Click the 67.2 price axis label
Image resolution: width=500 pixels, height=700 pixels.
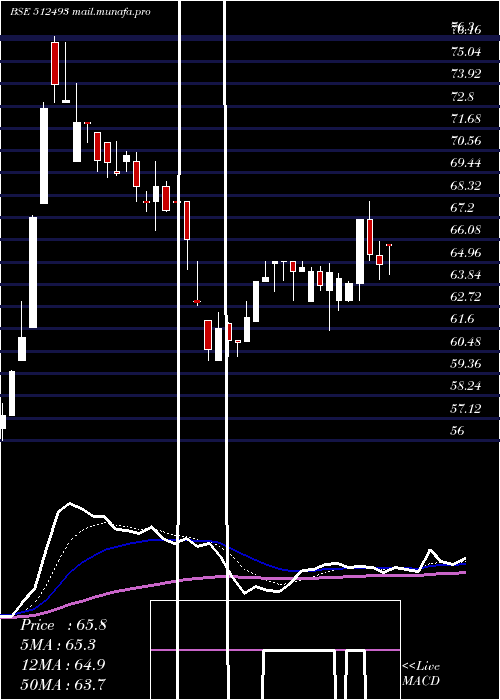click(x=462, y=208)
